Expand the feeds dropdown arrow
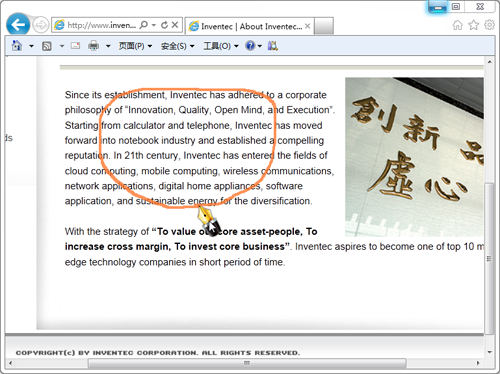The width and height of the screenshot is (500, 374). 62,46
